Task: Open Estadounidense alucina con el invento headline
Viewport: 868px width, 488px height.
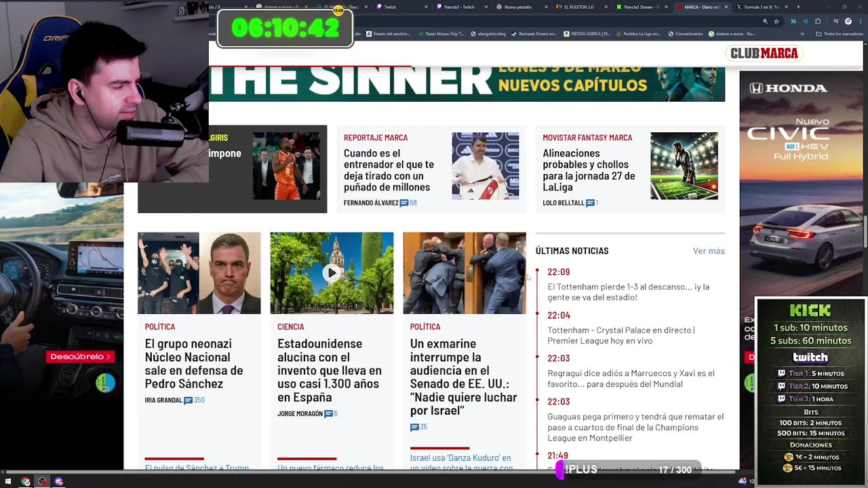Action: click(330, 370)
